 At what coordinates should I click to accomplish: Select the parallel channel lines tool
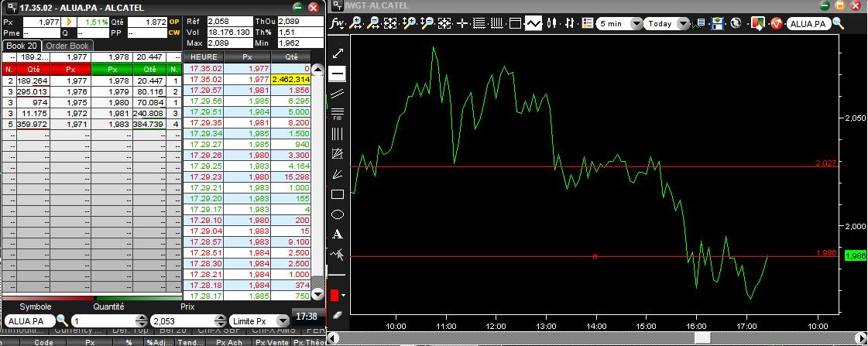tap(337, 94)
